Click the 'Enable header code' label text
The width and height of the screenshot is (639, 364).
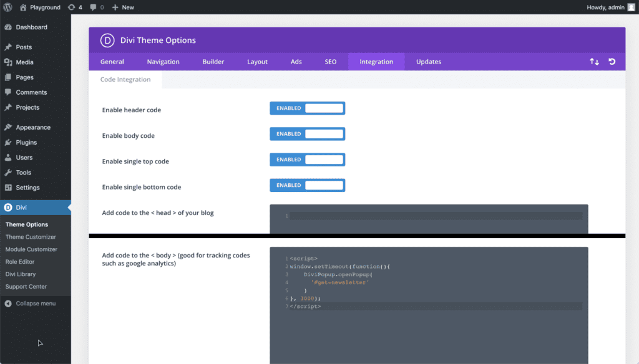(131, 110)
